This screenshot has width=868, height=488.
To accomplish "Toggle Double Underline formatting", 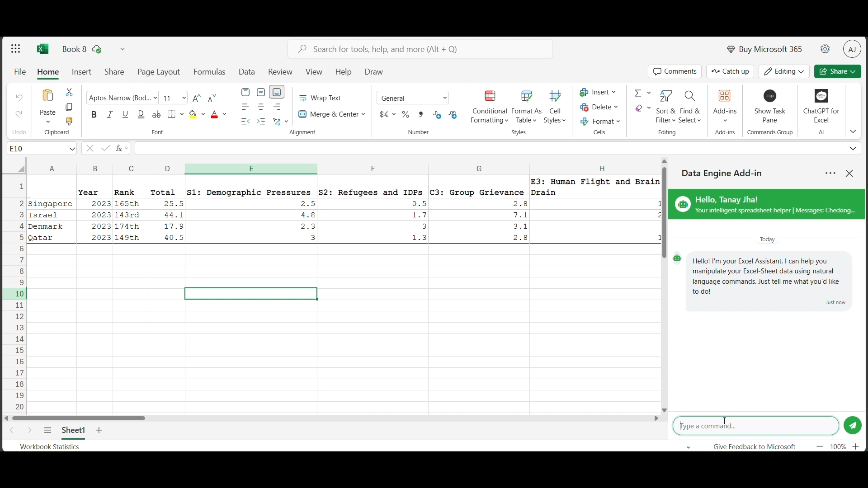I will point(142,115).
